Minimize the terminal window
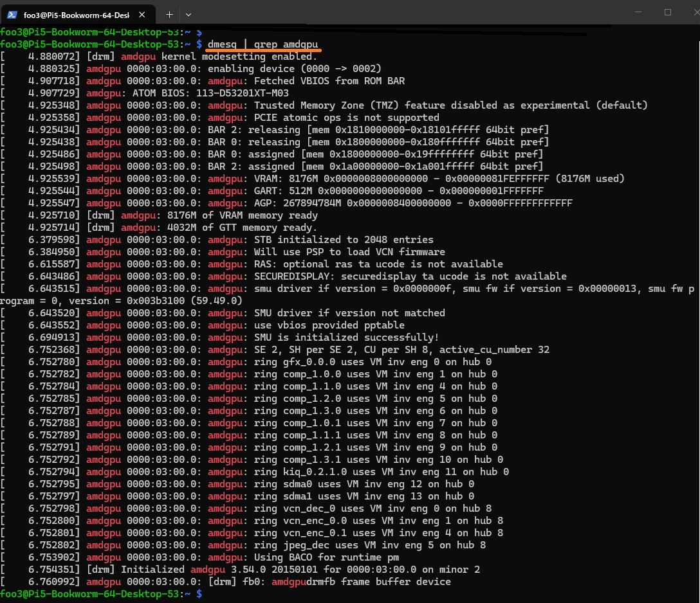 pos(638,12)
